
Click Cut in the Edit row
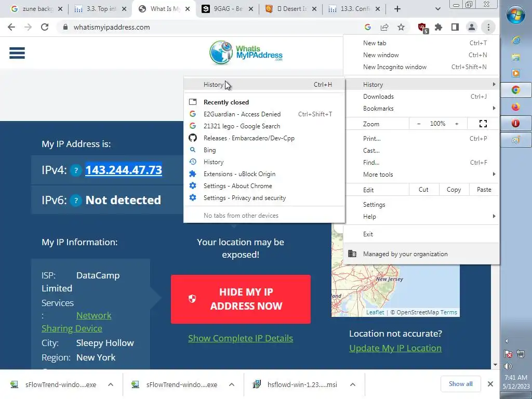coord(423,190)
